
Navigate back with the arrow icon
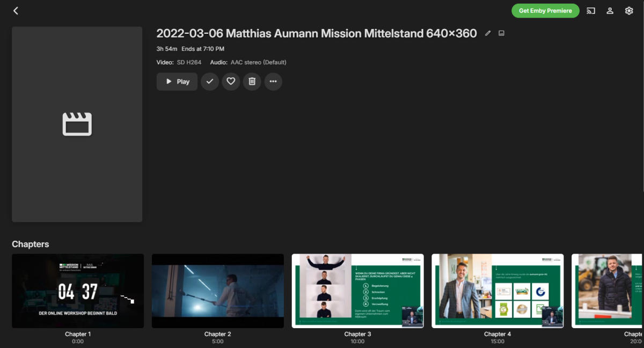[x=16, y=10]
